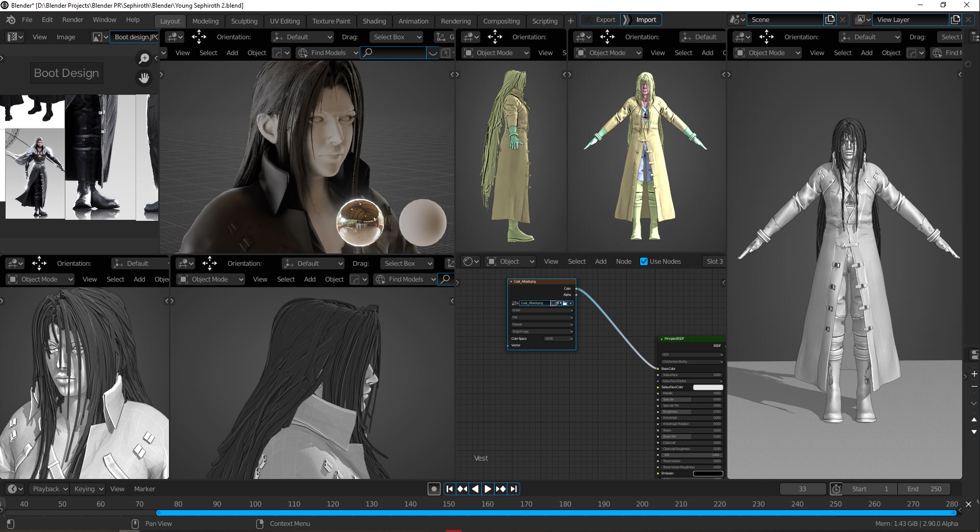Remove the scene with the X icon beside Scene
980x532 pixels.
843,19
